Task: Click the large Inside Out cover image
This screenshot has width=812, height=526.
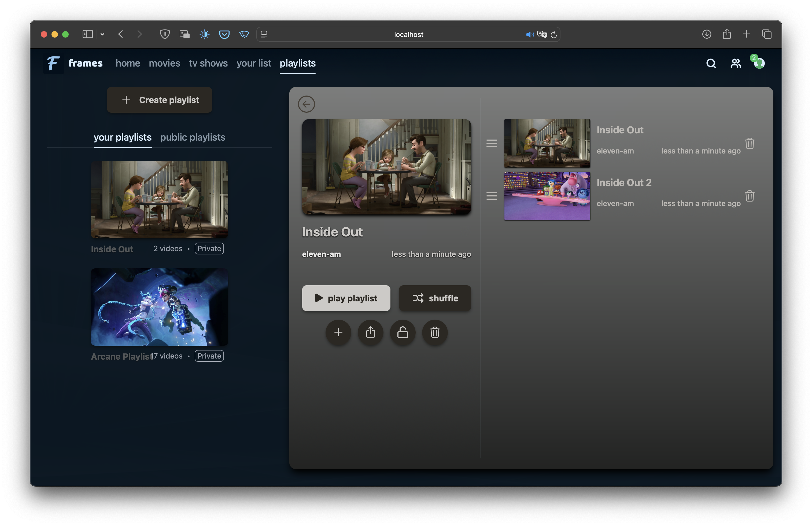Action: click(x=386, y=167)
